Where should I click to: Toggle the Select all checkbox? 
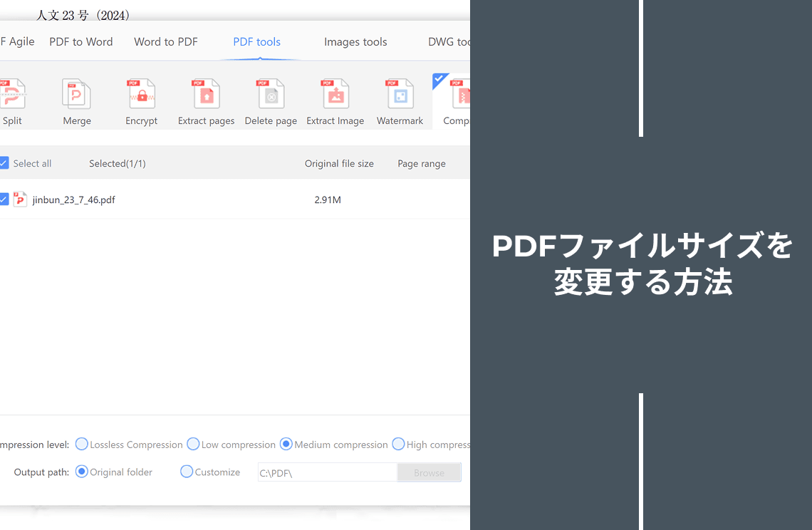pos(4,163)
